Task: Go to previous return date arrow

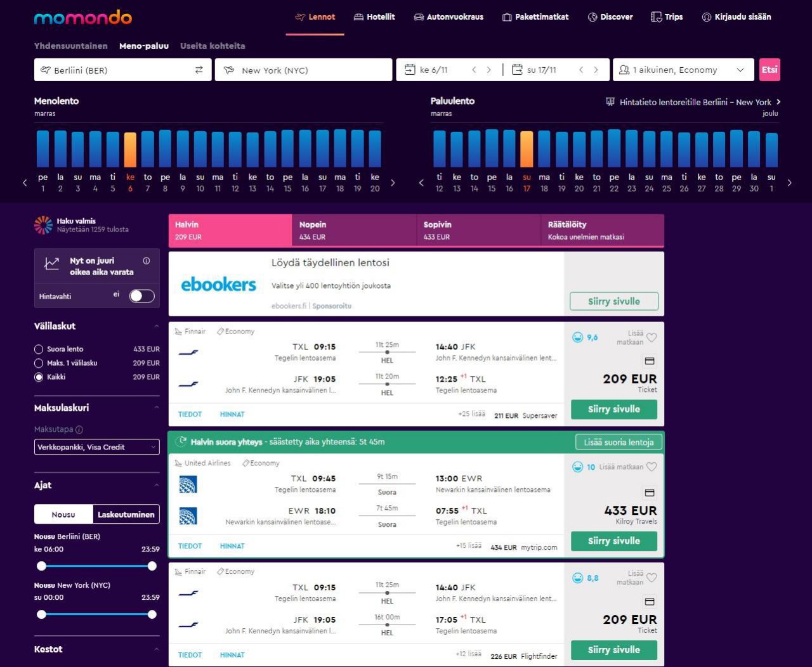Action: (x=581, y=70)
